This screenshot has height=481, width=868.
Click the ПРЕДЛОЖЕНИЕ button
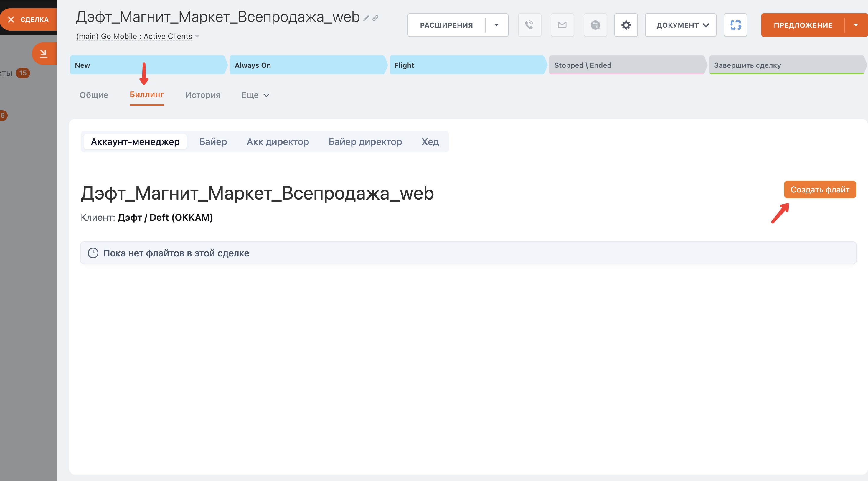[803, 25]
